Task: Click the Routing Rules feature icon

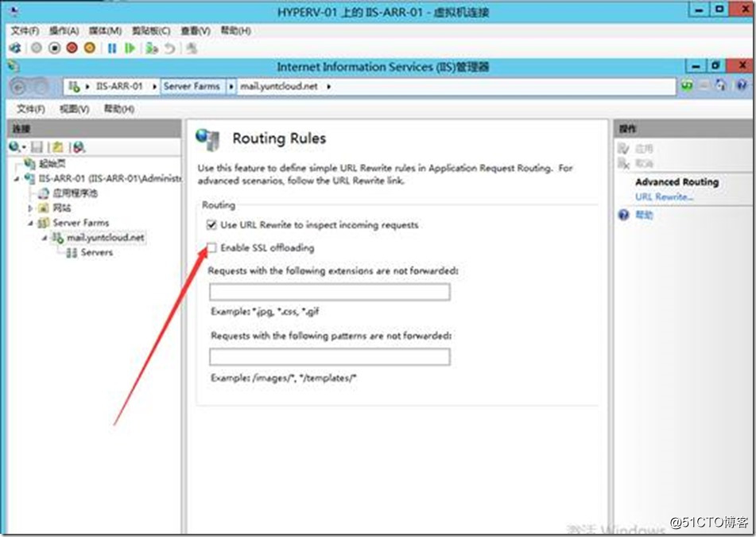Action: coord(207,140)
